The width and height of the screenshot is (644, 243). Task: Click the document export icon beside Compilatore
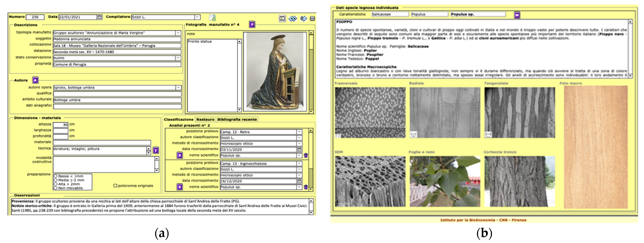tap(212, 18)
